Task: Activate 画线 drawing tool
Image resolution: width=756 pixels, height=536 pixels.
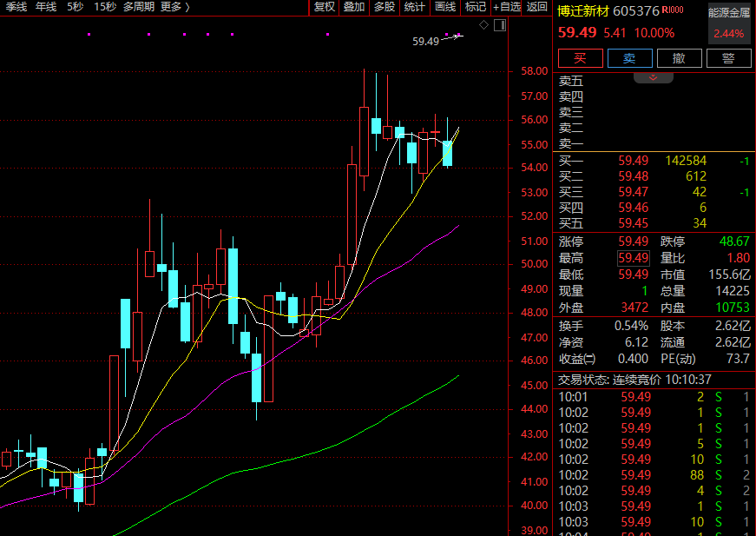Action: click(445, 7)
